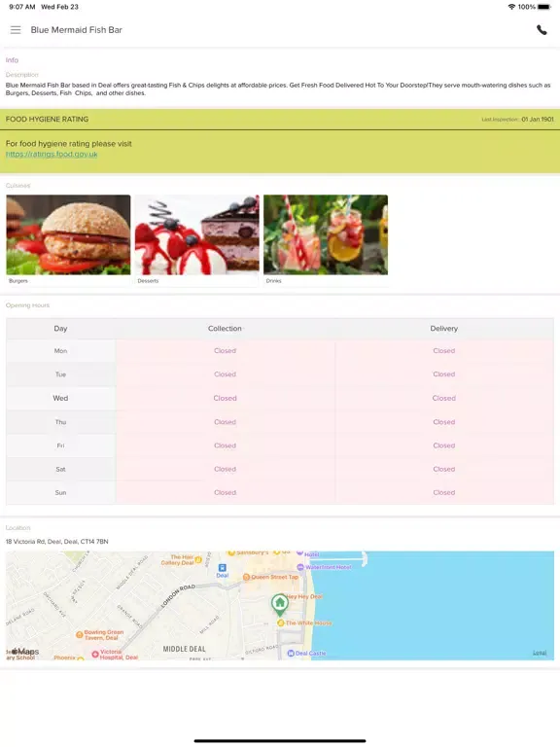Click the Hey Hey Deal map label
Viewport: 560px width, 747px height.
click(x=304, y=596)
